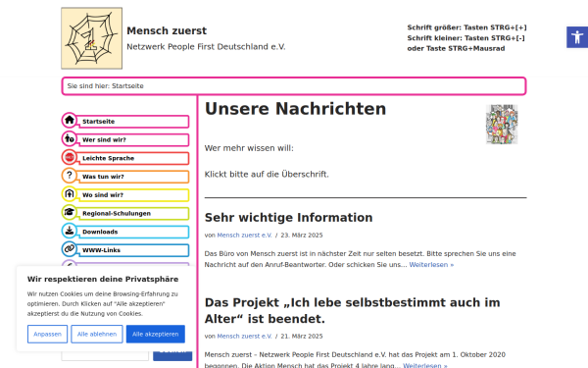Image resolution: width=588 pixels, height=368 pixels.
Task: Open the Sehr wichtige Information article heading
Action: [x=289, y=218]
